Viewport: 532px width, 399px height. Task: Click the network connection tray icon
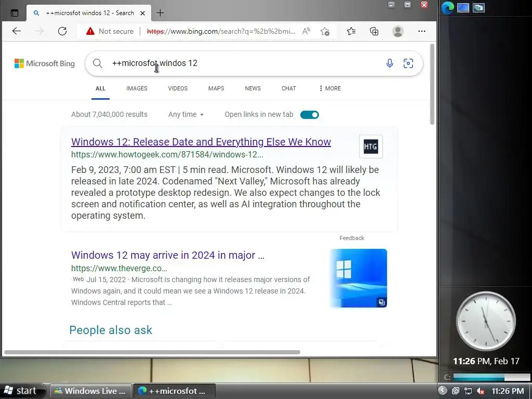468,391
